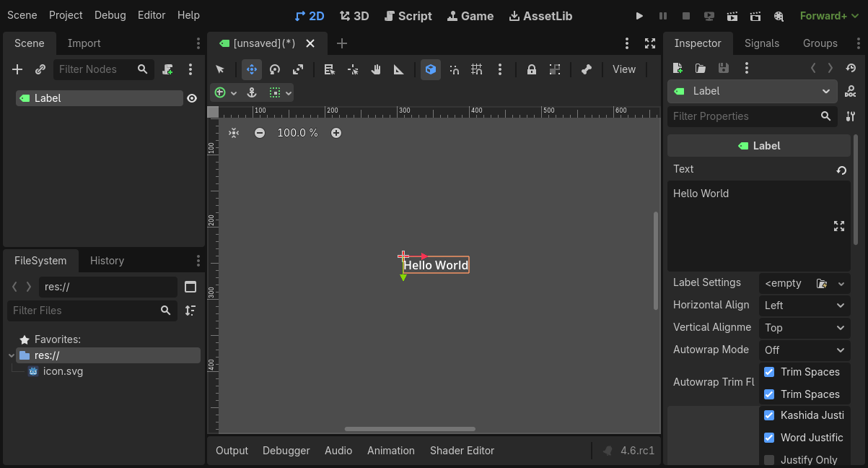The height and width of the screenshot is (468, 868).
Task: Toggle the smart snapping icon
Action: 454,69
